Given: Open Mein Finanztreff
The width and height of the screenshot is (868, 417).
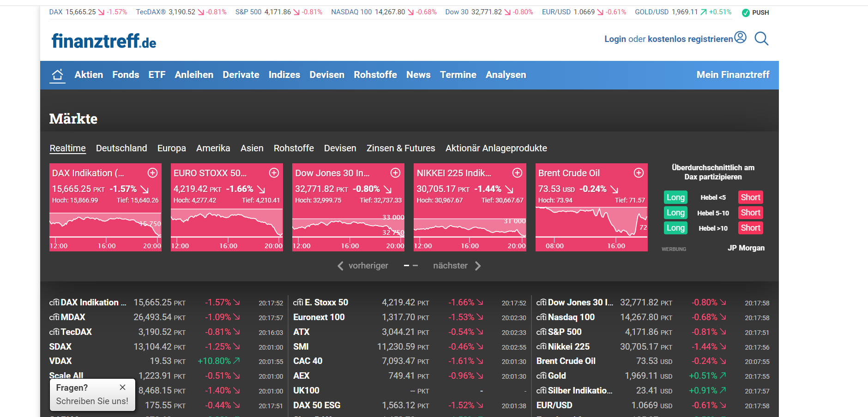Looking at the screenshot, I should point(733,75).
